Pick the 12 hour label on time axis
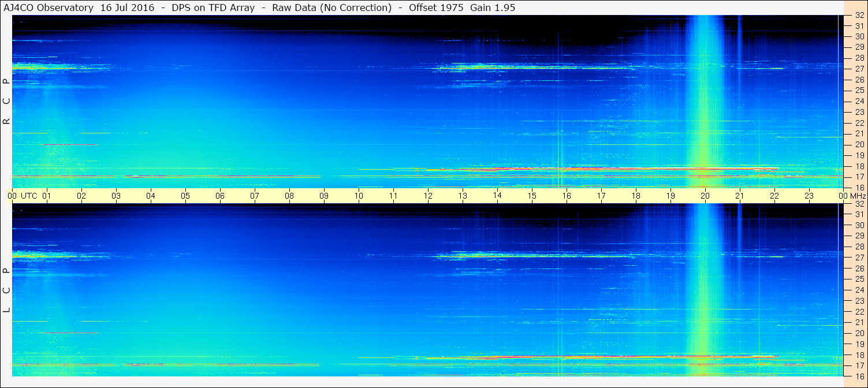The image size is (868, 388). (428, 196)
